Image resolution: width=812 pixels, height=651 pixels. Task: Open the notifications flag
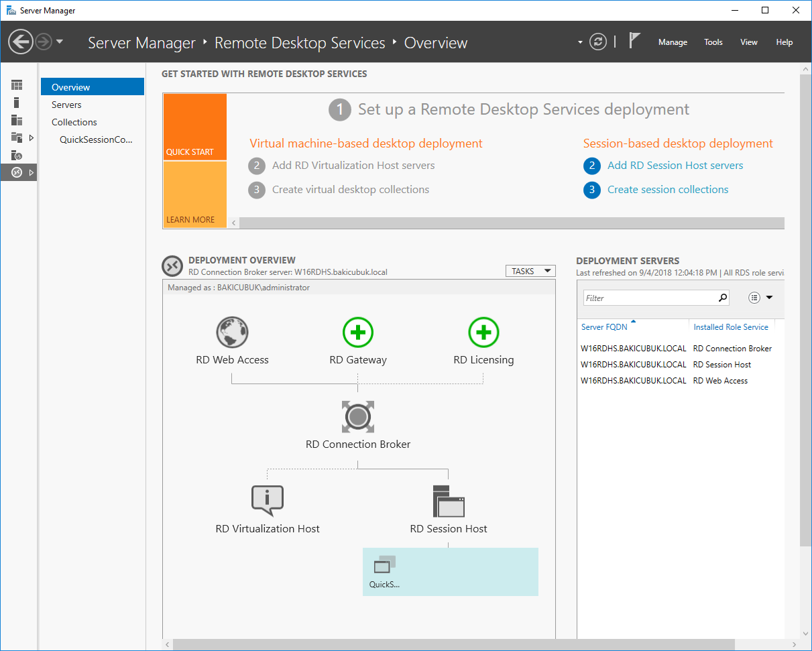tap(634, 40)
